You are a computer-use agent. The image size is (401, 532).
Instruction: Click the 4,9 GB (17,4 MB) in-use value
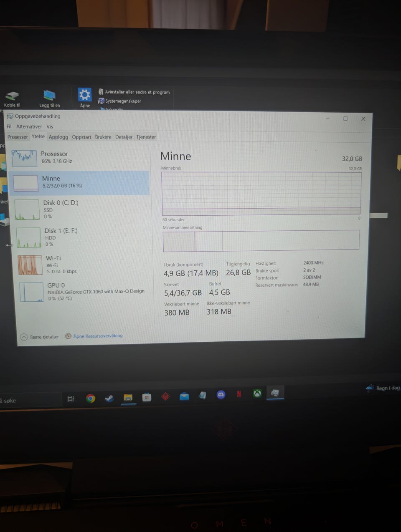click(191, 273)
